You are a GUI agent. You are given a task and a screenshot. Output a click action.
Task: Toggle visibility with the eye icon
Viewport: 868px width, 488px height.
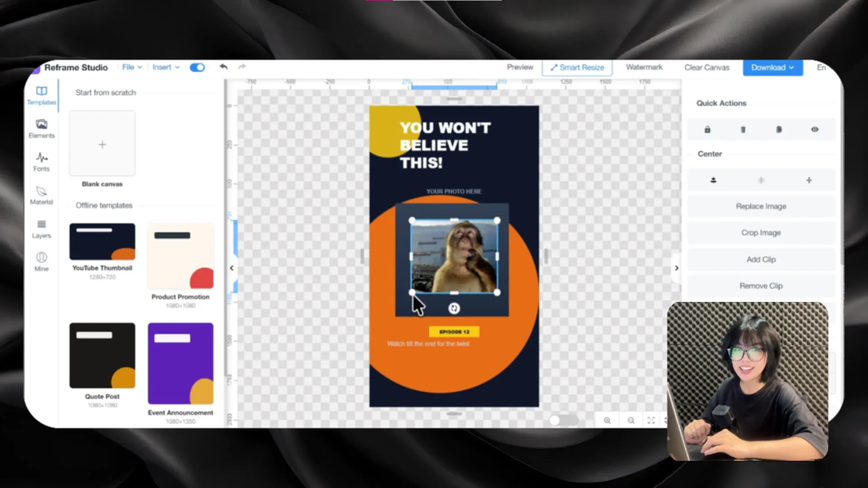815,130
